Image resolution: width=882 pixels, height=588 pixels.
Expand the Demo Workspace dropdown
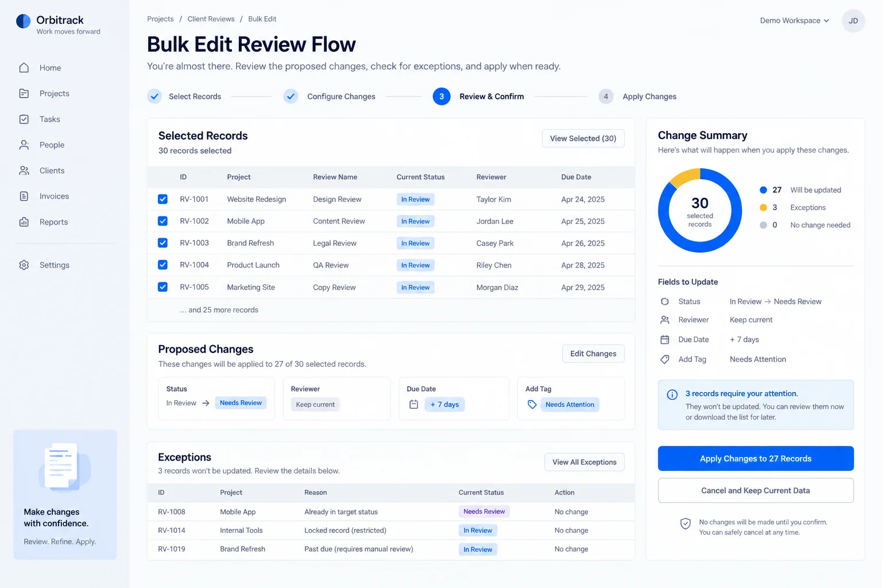click(x=794, y=21)
